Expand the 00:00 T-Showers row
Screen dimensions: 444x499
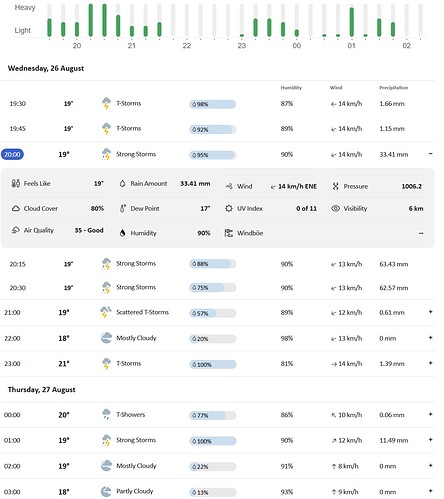430,414
